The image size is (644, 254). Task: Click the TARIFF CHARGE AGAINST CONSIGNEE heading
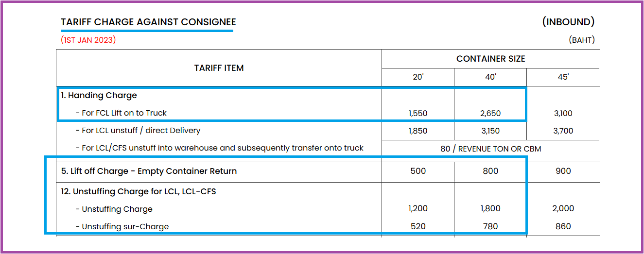(x=148, y=22)
